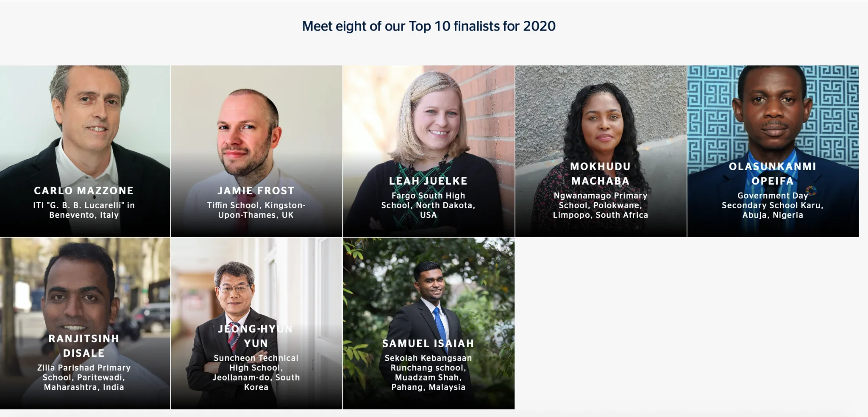Click the Carlo Mazzone name heading
Screen dimensions: 868x417
pos(84,191)
